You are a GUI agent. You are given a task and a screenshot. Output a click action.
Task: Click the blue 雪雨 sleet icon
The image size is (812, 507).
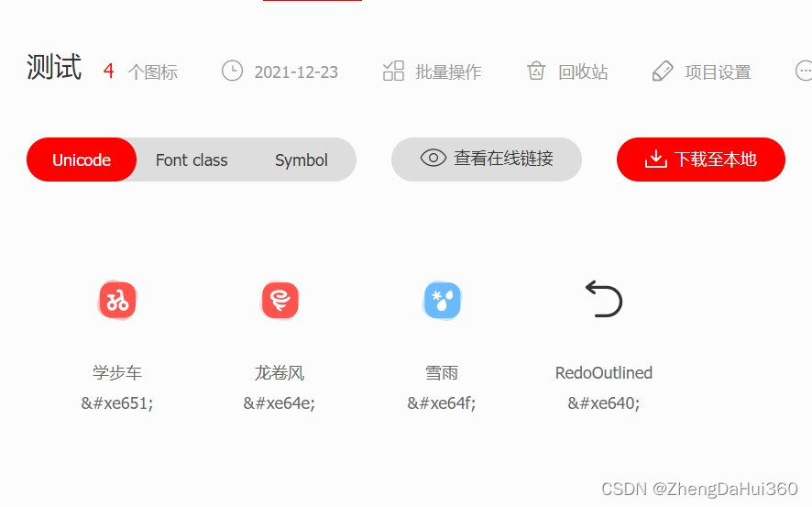[442, 301]
